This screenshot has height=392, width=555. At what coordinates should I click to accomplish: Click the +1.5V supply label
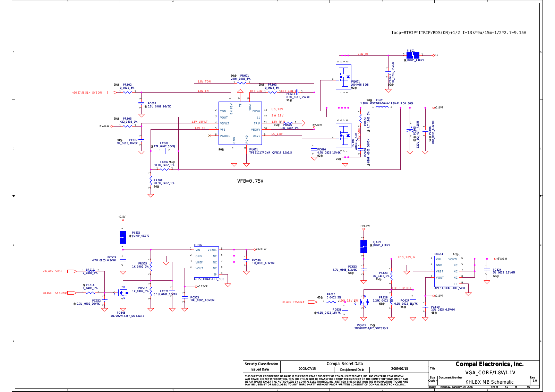pyautogui.click(x=122, y=217)
